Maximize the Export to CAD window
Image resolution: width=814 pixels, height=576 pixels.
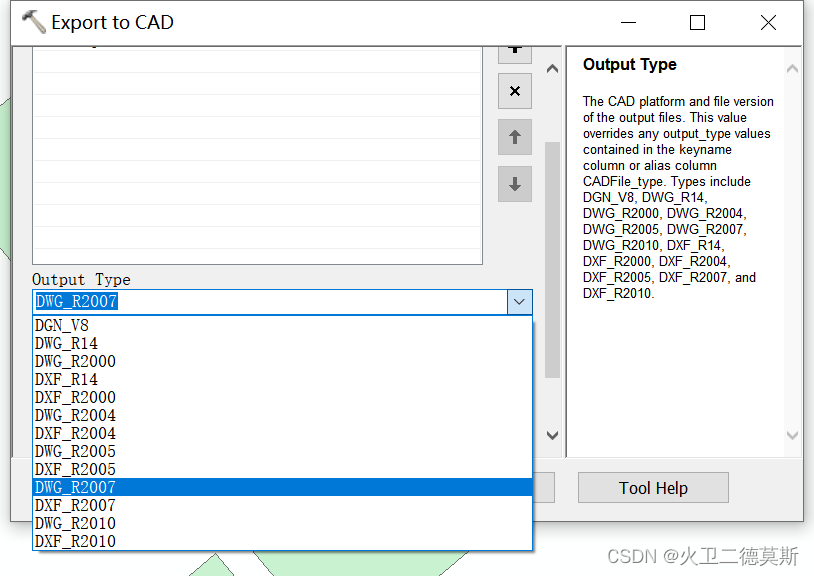697,22
